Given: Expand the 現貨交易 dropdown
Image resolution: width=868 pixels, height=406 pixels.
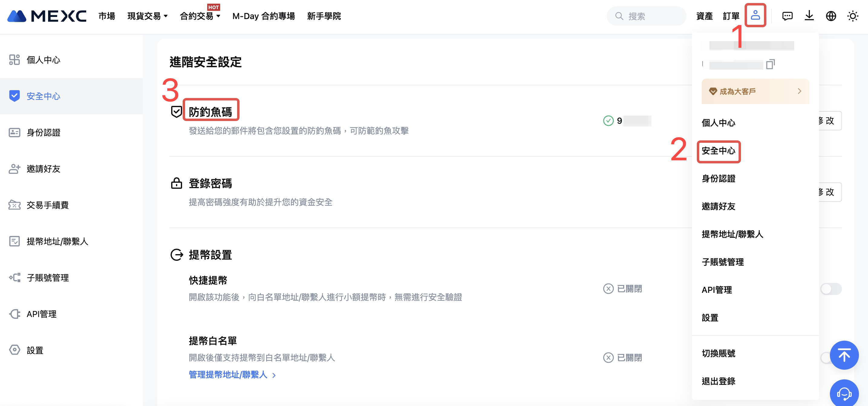Looking at the screenshot, I should point(148,16).
